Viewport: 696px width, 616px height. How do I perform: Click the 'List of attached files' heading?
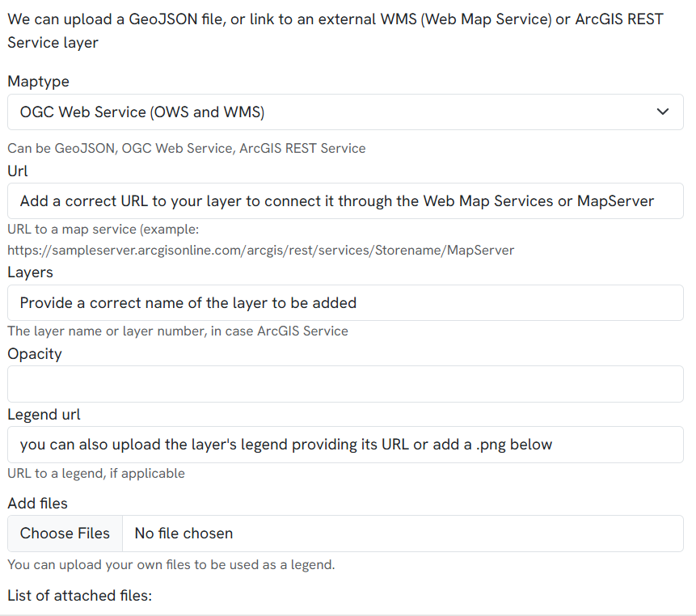(x=79, y=596)
